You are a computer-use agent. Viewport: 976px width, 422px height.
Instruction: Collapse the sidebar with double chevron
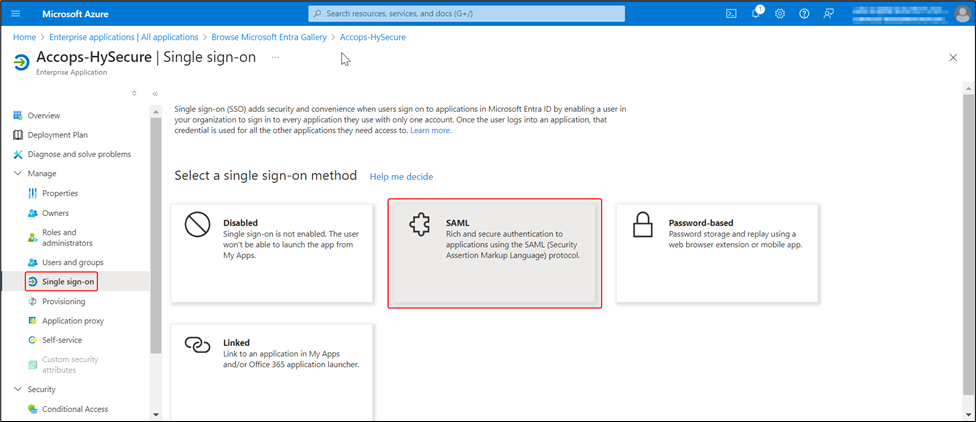155,94
